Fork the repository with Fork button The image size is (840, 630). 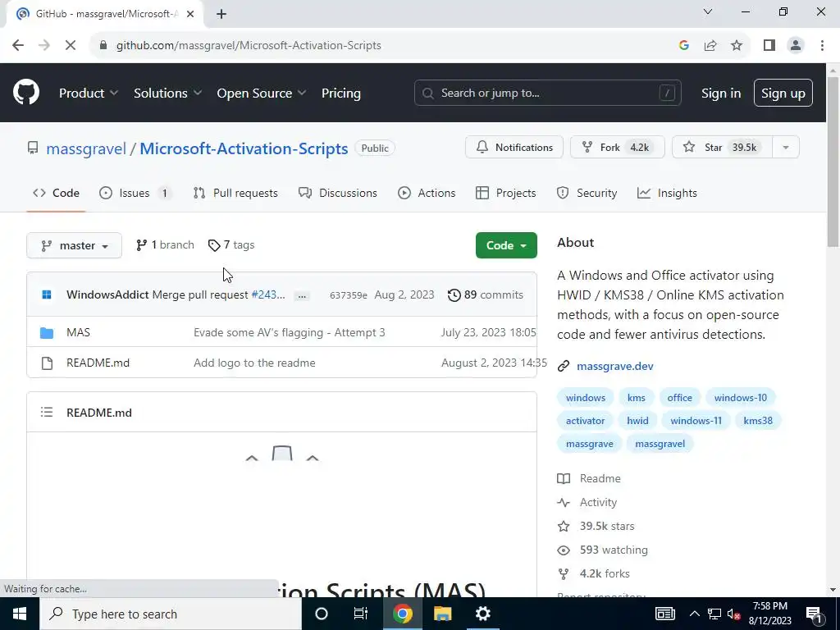(617, 148)
